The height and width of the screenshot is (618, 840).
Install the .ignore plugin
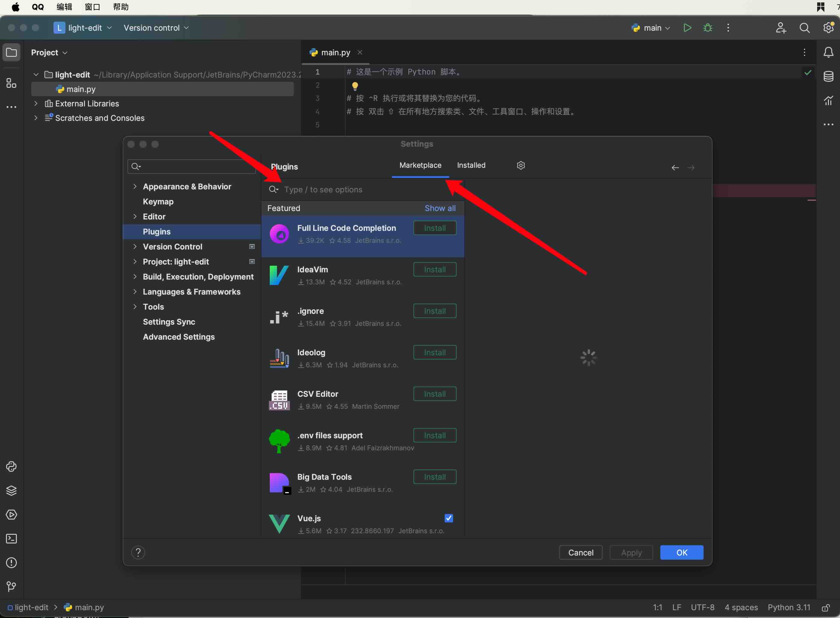435,311
